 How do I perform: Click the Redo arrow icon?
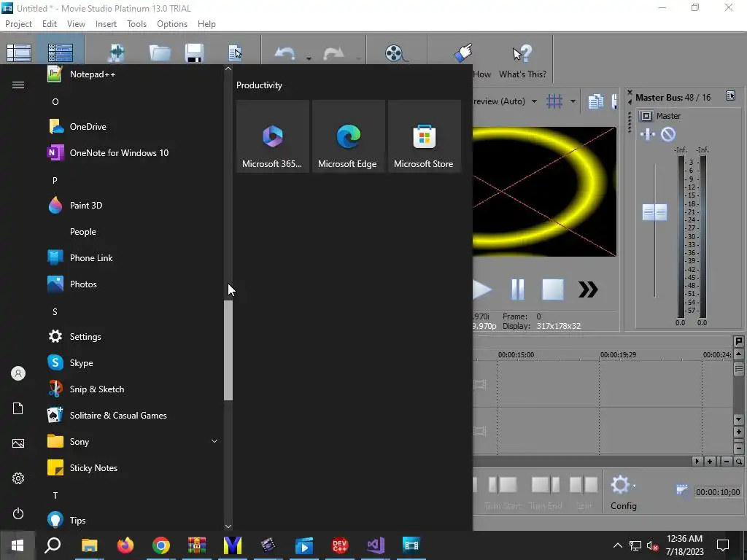click(333, 52)
